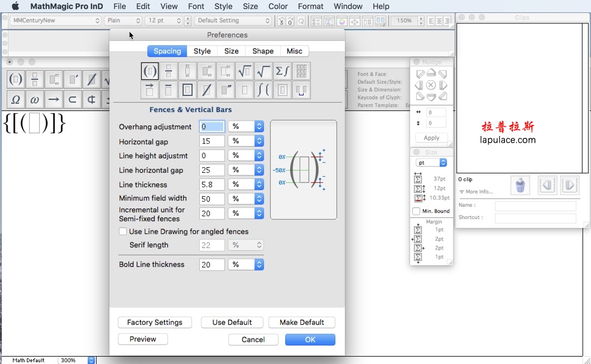Image resolution: width=591 pixels, height=364 pixels.
Task: Click the Overhang adjustment input field
Action: pyautogui.click(x=211, y=127)
